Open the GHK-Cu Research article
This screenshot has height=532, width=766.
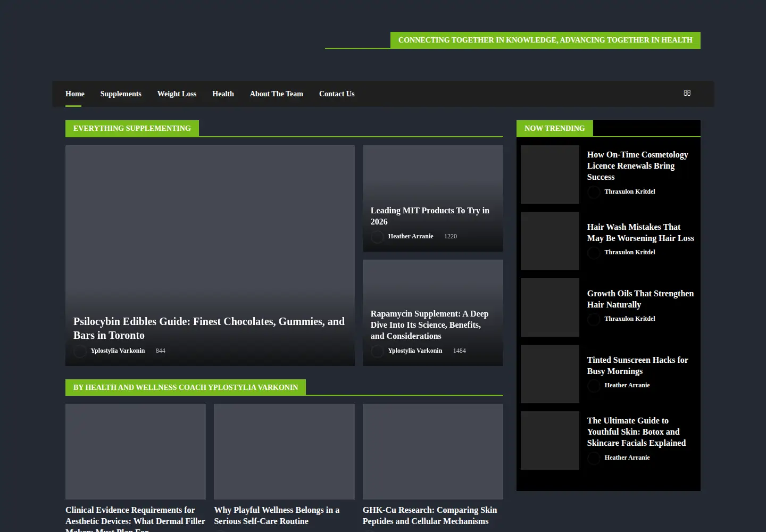point(430,516)
